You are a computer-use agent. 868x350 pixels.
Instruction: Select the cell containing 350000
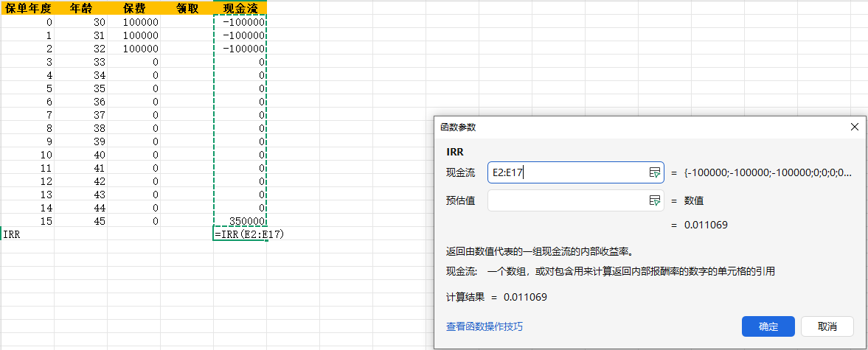[240, 221]
